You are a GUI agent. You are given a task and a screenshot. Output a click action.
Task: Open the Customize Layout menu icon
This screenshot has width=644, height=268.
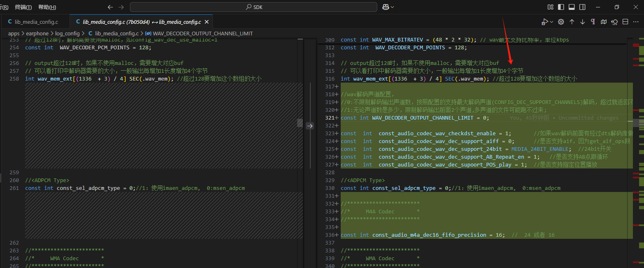(550, 7)
